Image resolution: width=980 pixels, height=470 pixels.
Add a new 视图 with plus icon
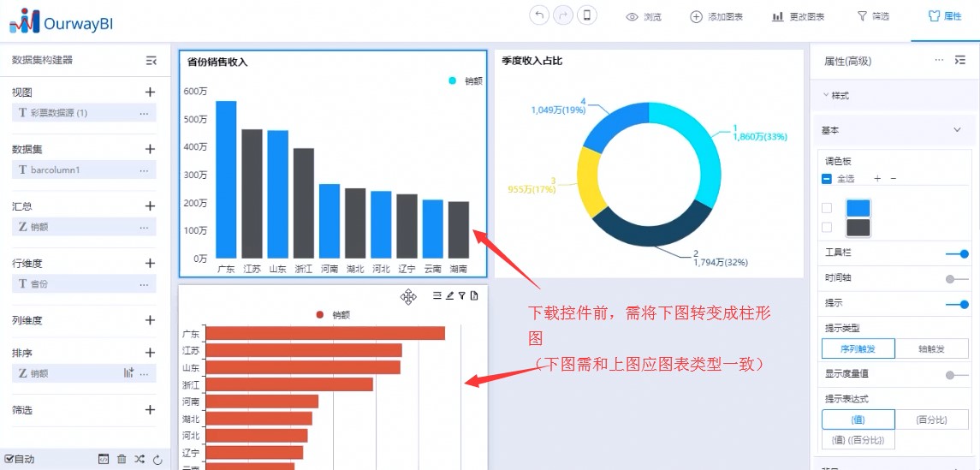click(150, 92)
